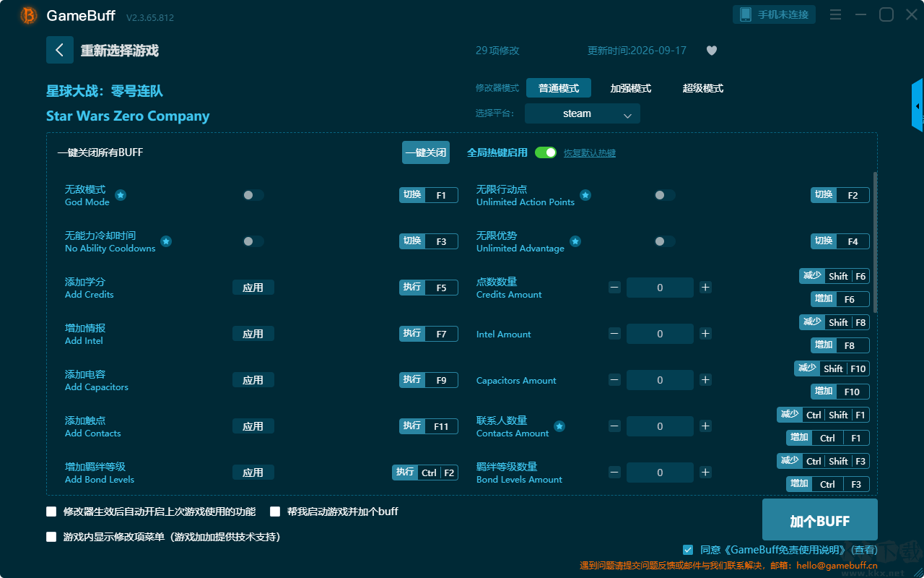Click the Contacts Amount value field
The image size is (924, 578).
[660, 426]
